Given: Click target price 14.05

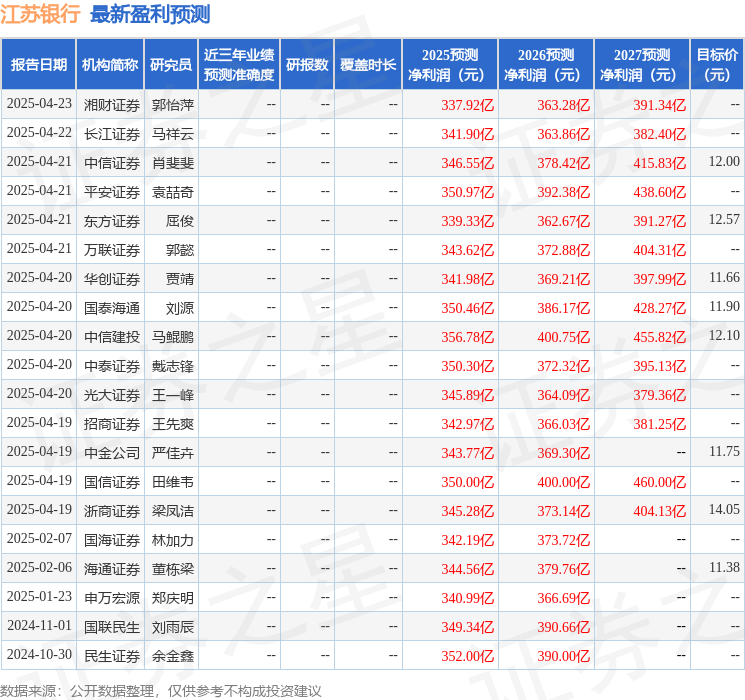Looking at the screenshot, I should click(724, 509).
